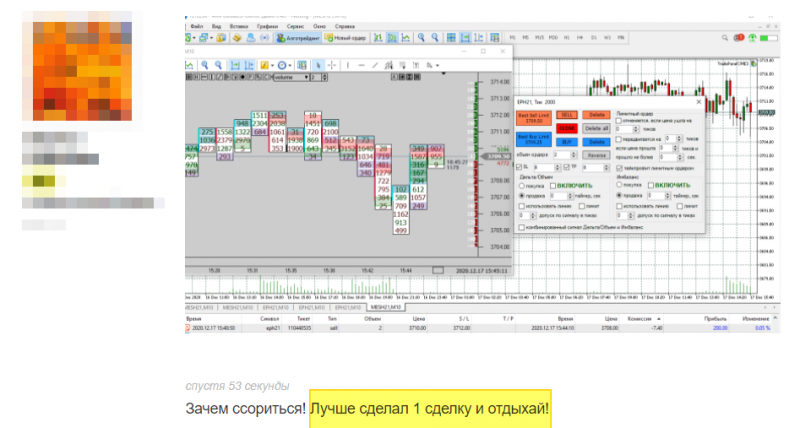Open templates icon in main toolbar
This screenshot has width=800, height=428.
(x=494, y=38)
